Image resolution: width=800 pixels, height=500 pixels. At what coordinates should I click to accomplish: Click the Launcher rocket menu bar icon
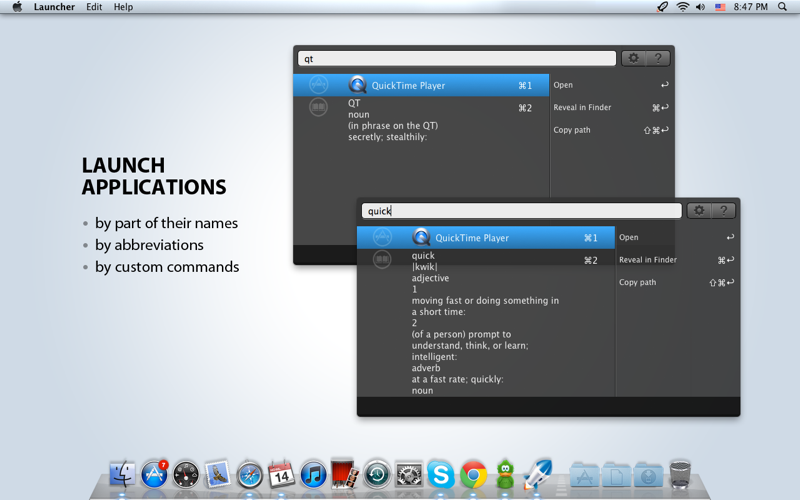coord(662,7)
